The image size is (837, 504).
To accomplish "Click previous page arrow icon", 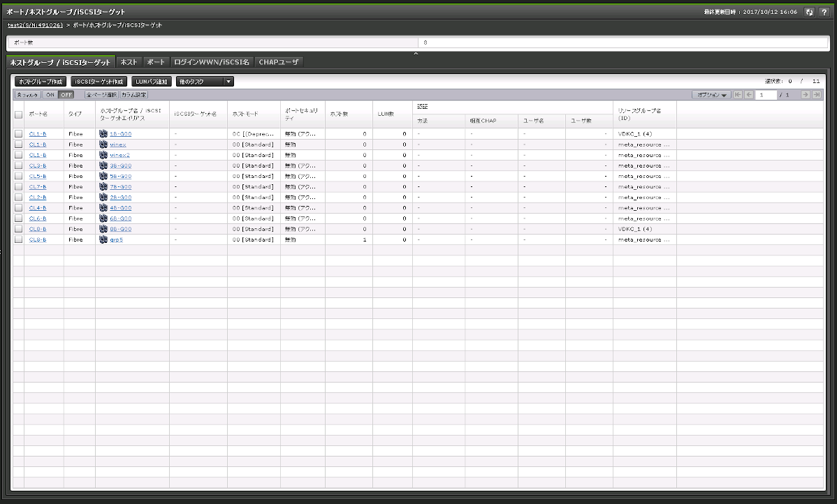I will [749, 94].
